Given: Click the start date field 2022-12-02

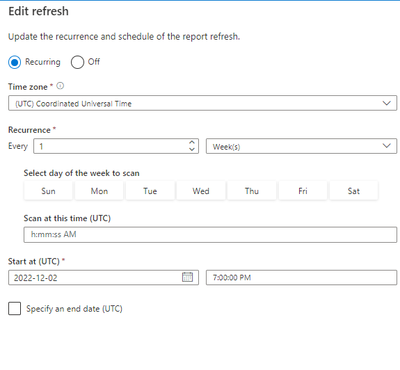Looking at the screenshot, I should (103, 277).
